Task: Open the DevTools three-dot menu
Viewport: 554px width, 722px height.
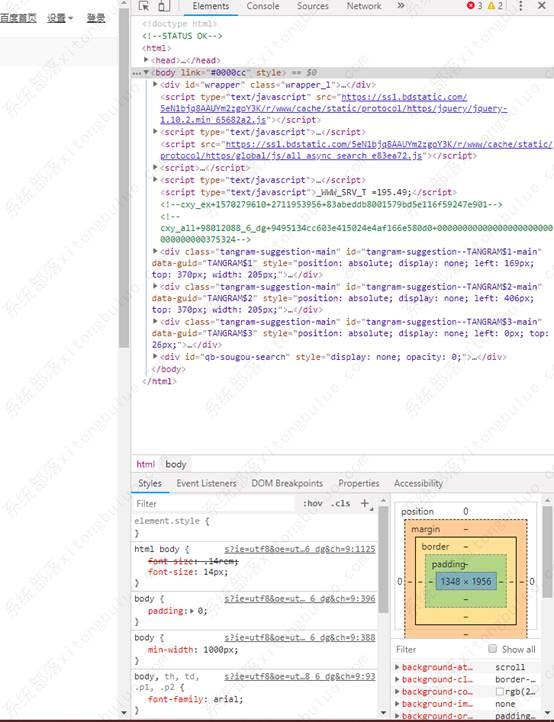Action: 520,6
